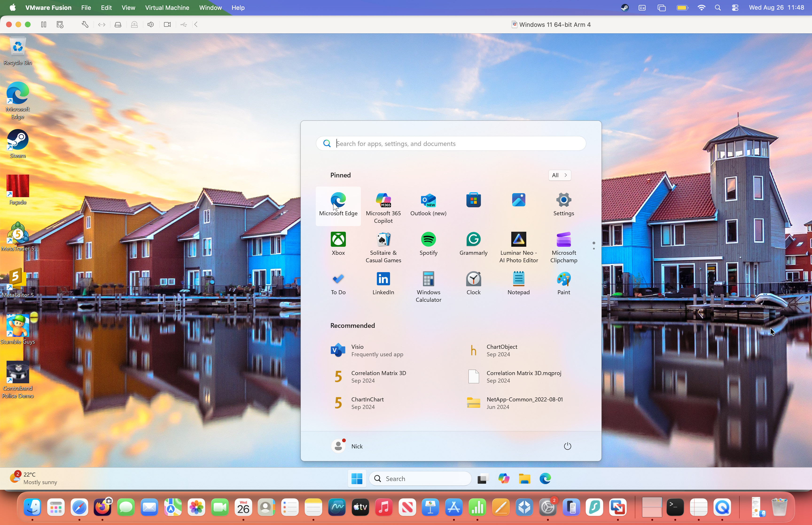Open Copilot from the Windows taskbar

pyautogui.click(x=504, y=479)
